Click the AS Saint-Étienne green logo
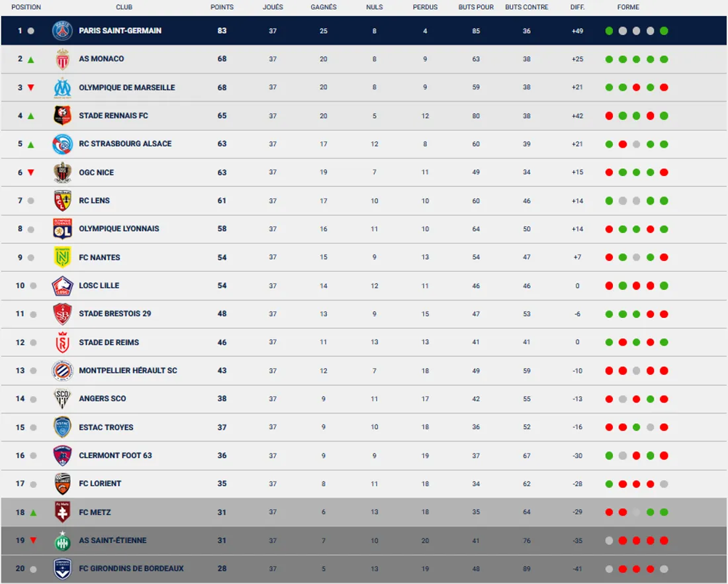728x584 pixels. (62, 540)
